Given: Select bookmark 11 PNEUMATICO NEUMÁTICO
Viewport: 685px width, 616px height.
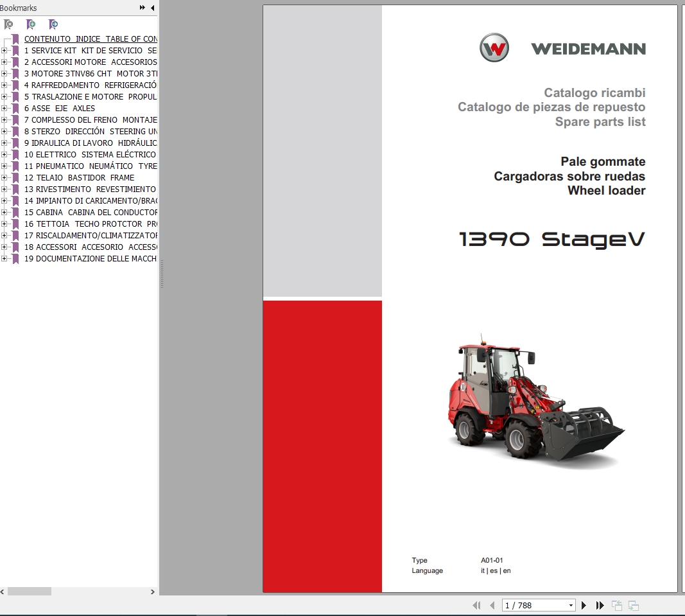Looking at the screenshot, I should coord(91,166).
